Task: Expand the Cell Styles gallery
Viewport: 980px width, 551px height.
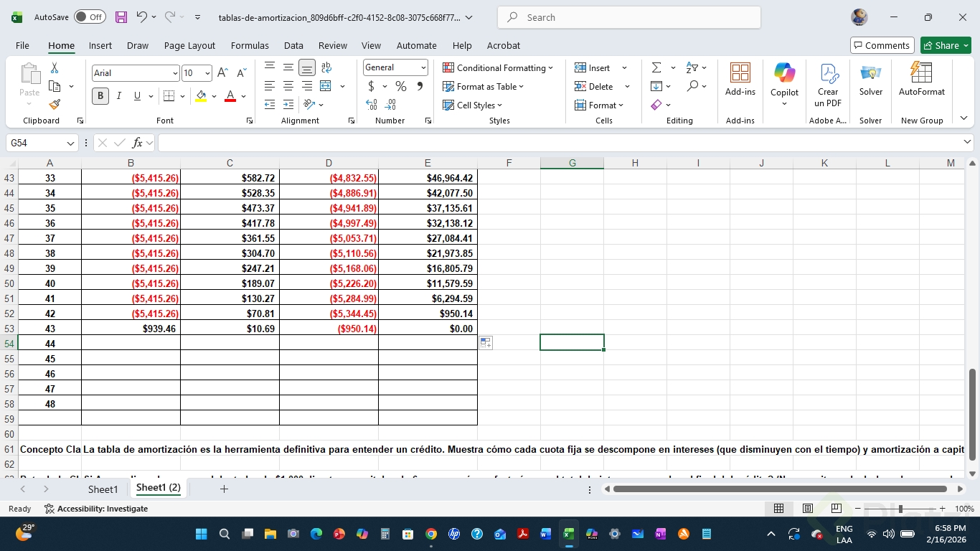Action: [473, 105]
